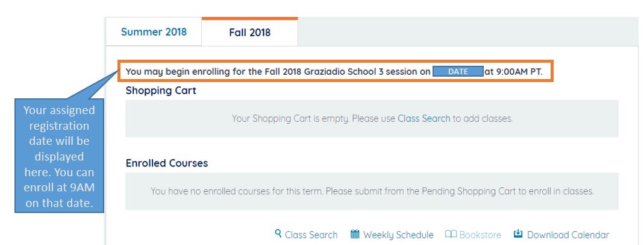
Task: Click the open book Bookstore icon
Action: tap(451, 234)
